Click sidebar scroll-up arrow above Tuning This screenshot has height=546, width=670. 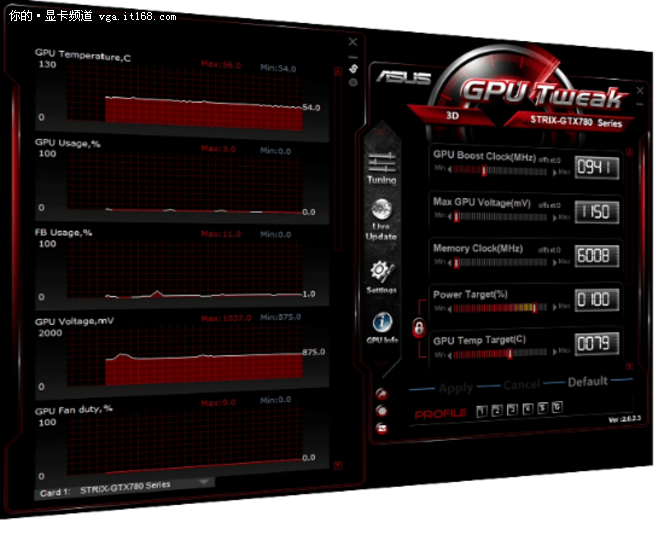[382, 133]
